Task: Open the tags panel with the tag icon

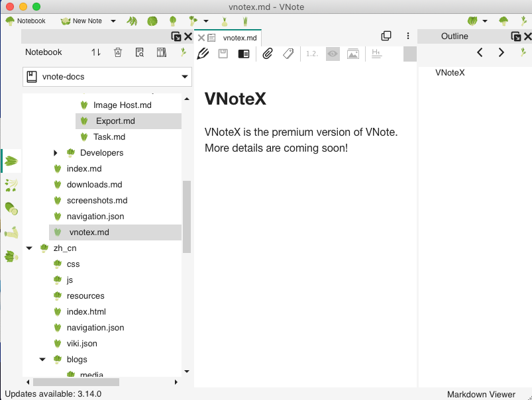Action: [288, 54]
